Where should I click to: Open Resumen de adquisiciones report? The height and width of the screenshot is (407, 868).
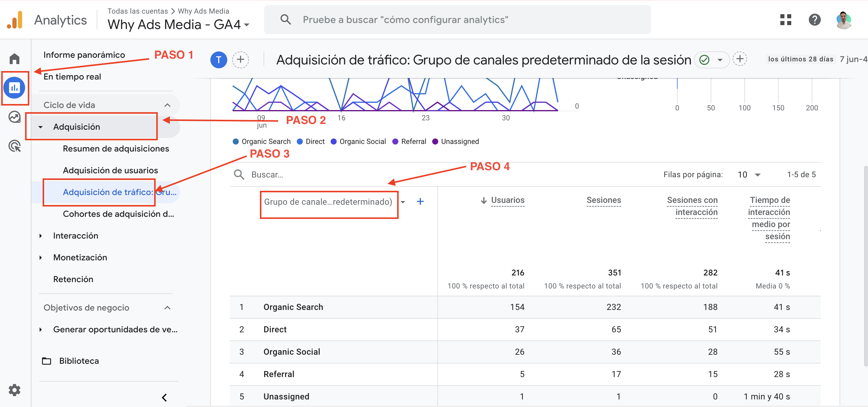tap(115, 148)
